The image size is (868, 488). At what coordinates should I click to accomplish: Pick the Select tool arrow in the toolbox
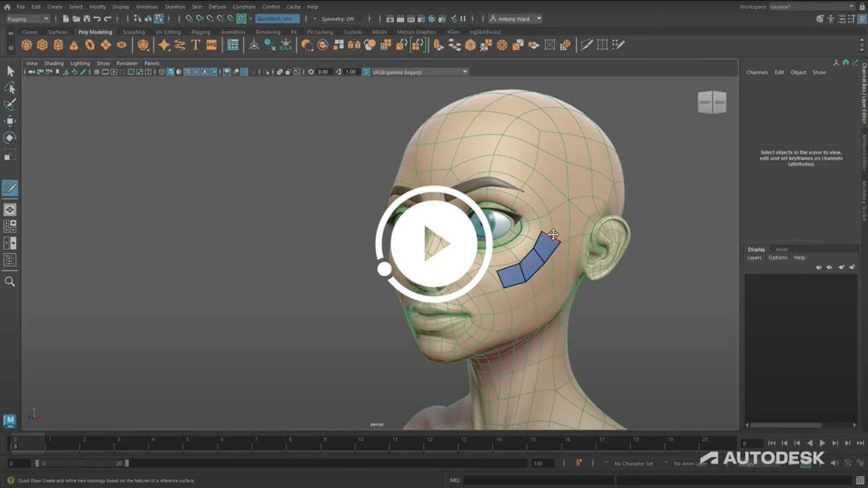pyautogui.click(x=9, y=71)
